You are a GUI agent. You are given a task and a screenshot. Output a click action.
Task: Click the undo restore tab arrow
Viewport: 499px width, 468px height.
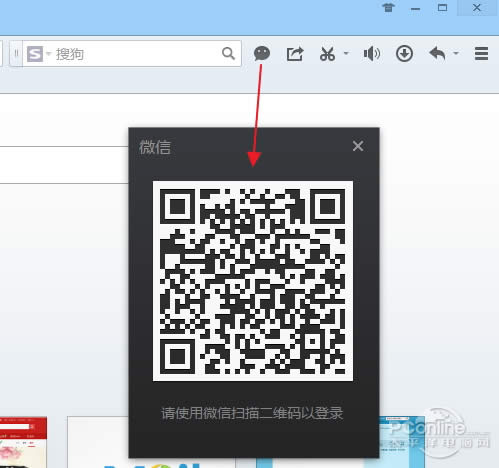tap(437, 54)
